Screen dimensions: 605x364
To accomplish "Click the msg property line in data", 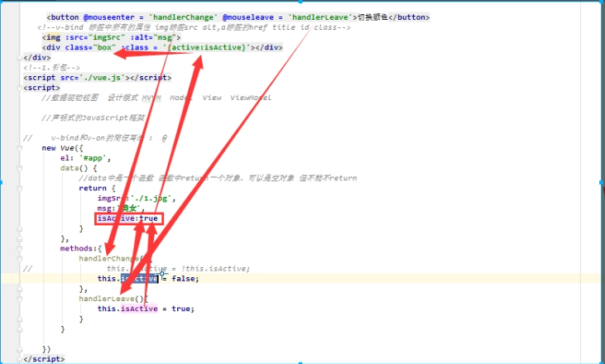I will pyautogui.click(x=121, y=208).
